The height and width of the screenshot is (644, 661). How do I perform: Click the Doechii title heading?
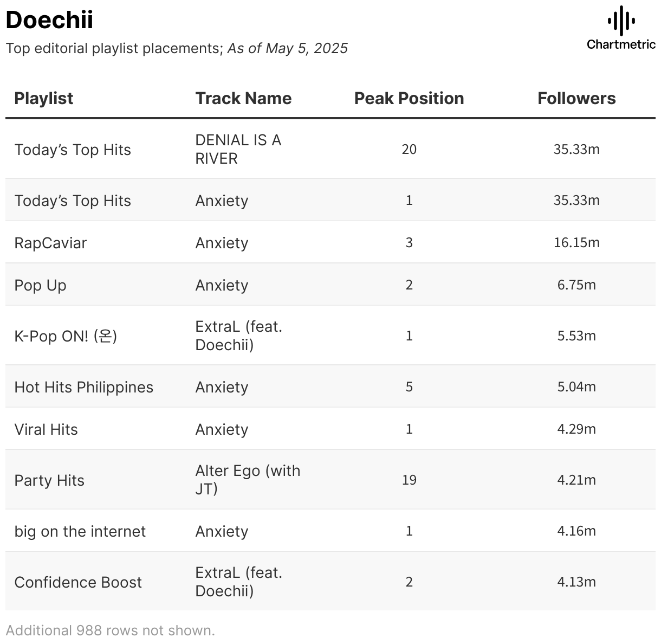(x=49, y=20)
